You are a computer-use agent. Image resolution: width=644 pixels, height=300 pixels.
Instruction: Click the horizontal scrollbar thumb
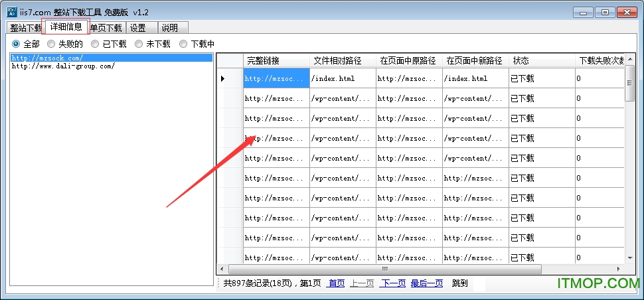pos(385,269)
